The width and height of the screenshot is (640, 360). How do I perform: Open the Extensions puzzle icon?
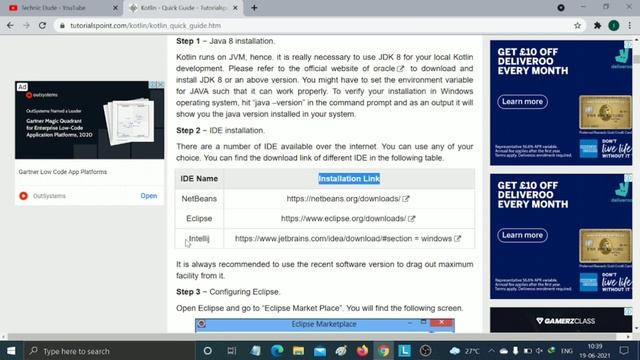coord(597,25)
